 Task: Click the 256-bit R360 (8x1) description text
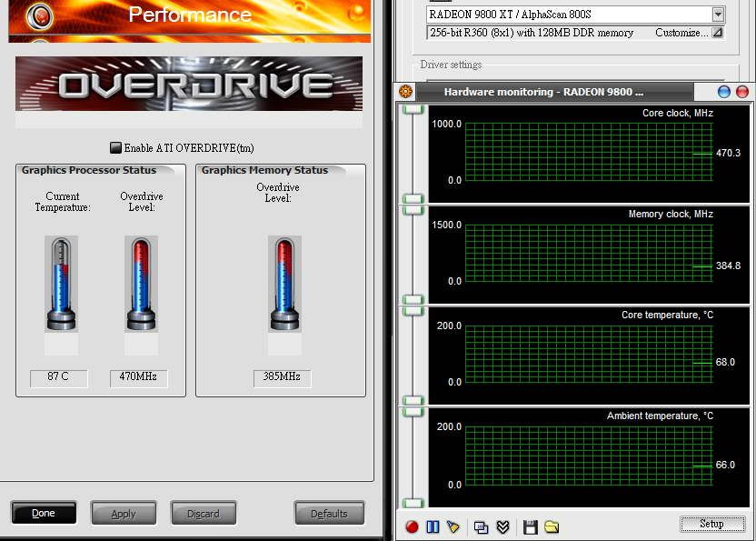(x=532, y=33)
